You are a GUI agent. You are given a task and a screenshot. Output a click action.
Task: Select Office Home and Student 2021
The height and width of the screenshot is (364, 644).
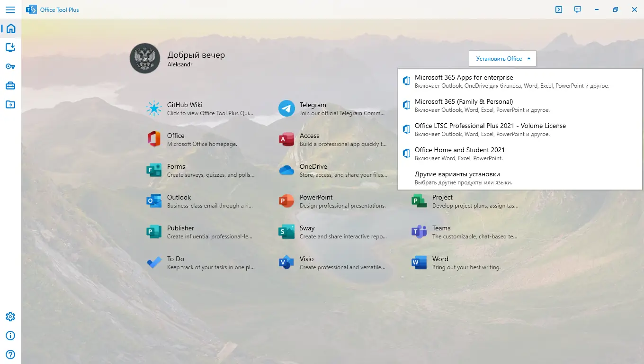coord(520,154)
